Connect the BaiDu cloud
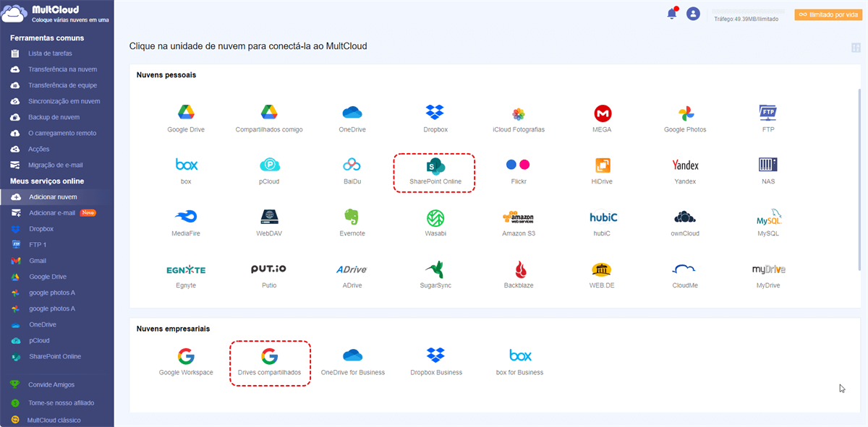Image resolution: width=868 pixels, height=427 pixels. [x=352, y=171]
